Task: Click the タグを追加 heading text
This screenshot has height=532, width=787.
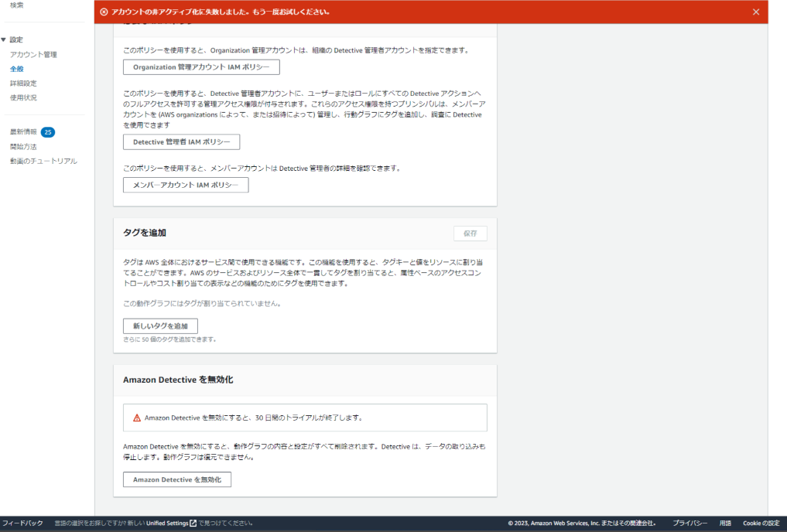Action: point(145,233)
